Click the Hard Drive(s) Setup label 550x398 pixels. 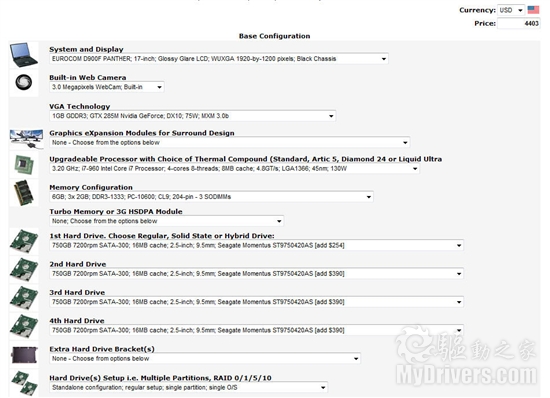(160, 378)
